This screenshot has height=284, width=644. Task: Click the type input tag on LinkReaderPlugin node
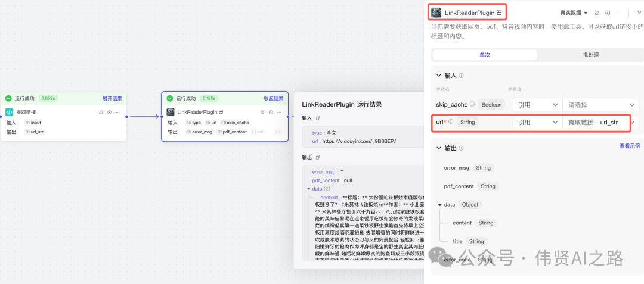tap(194, 123)
